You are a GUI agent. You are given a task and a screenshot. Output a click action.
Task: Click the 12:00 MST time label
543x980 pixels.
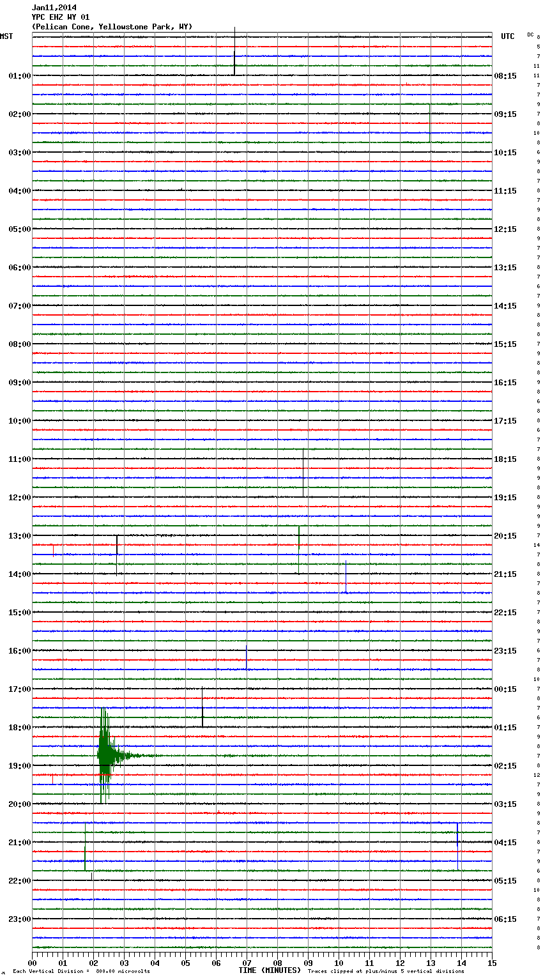(x=19, y=498)
